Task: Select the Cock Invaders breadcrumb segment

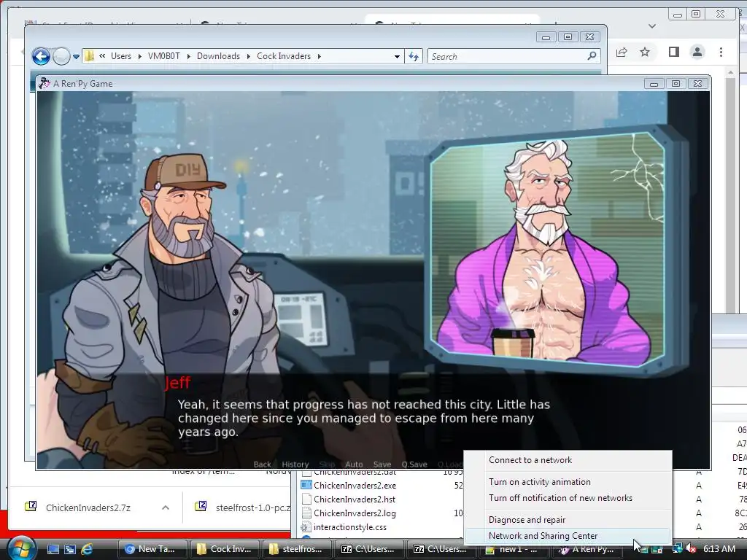Action: pos(284,56)
